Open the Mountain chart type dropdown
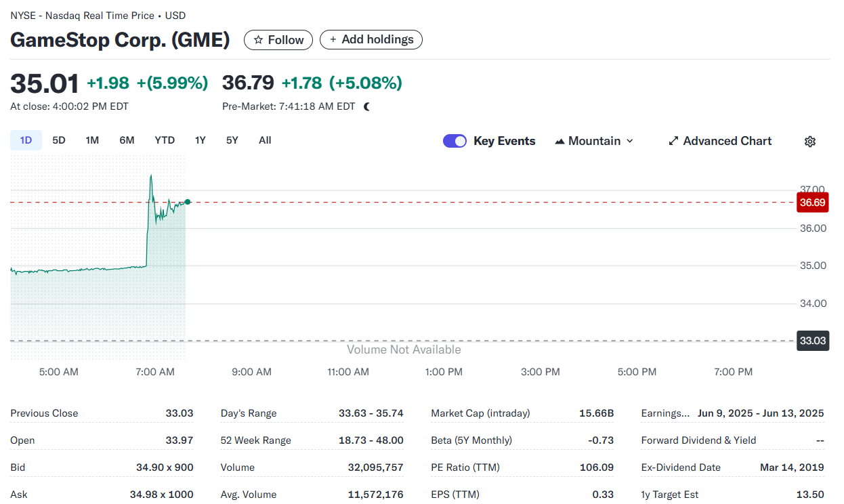The image size is (844, 504). [x=594, y=141]
